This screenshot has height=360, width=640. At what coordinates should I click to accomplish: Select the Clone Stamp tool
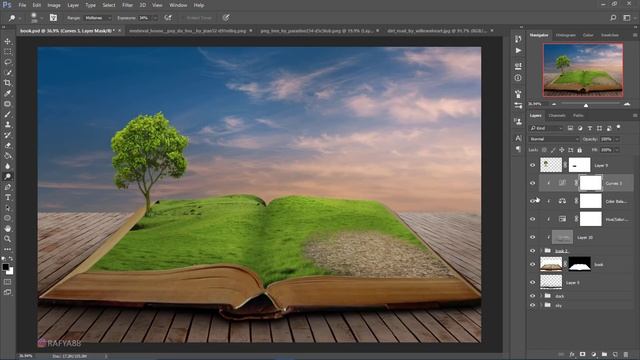(7, 124)
